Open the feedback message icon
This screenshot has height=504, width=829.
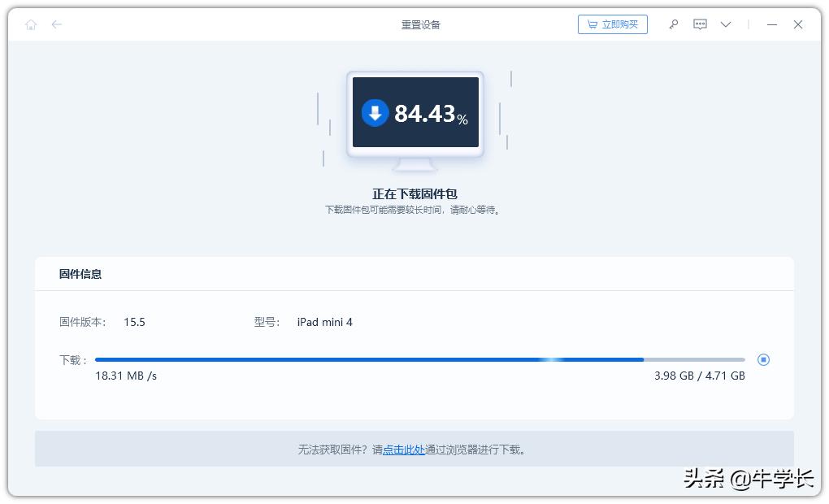tap(699, 24)
